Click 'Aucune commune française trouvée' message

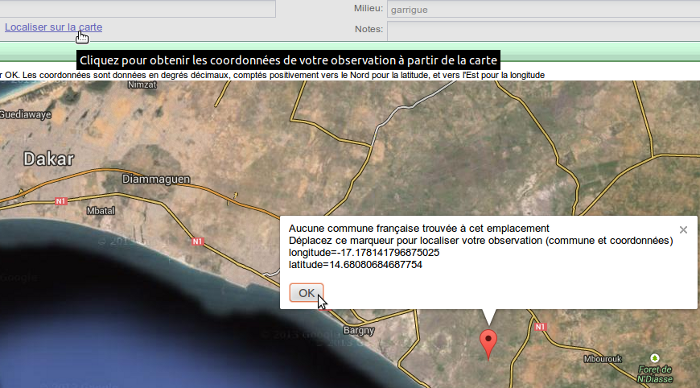419,229
